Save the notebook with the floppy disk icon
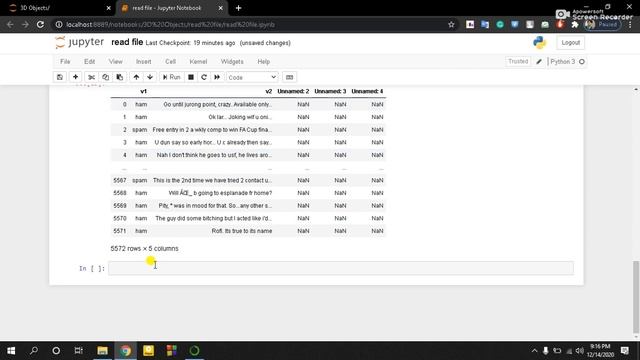This screenshot has height=360, width=640. click(60, 77)
